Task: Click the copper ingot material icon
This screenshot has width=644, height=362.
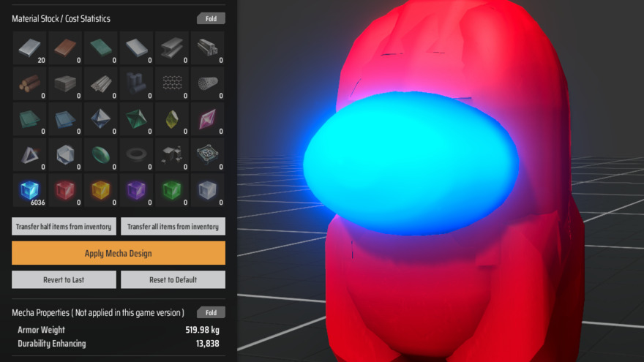Action: (x=65, y=48)
